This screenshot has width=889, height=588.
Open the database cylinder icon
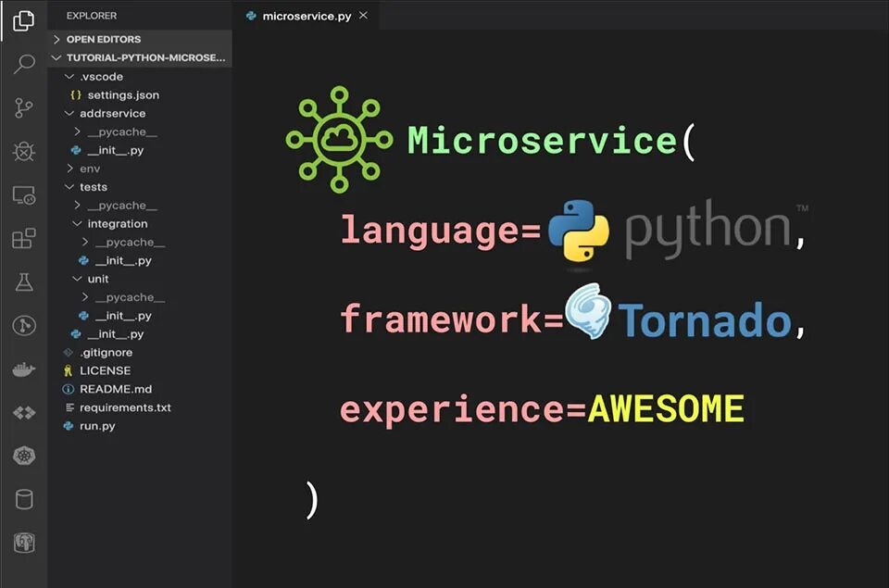tap(23, 499)
